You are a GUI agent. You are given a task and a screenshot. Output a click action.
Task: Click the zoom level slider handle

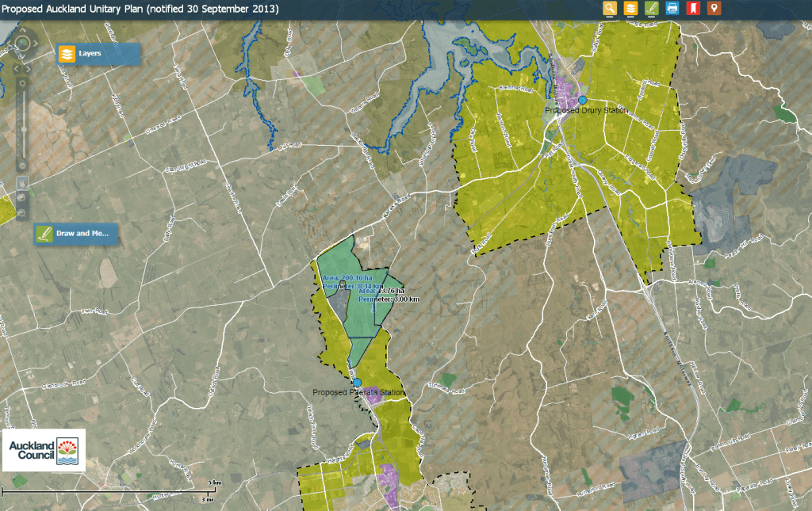click(x=24, y=129)
